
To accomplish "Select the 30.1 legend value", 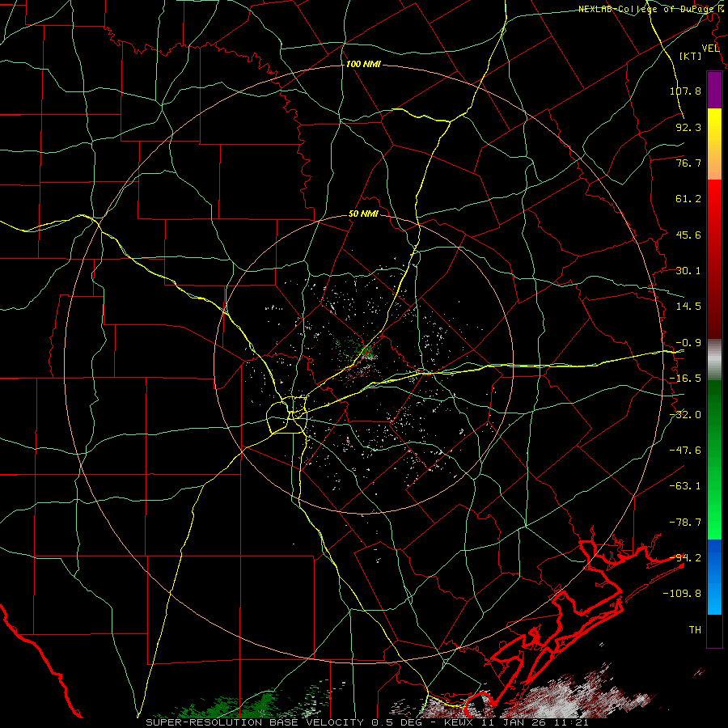I will pos(688,271).
